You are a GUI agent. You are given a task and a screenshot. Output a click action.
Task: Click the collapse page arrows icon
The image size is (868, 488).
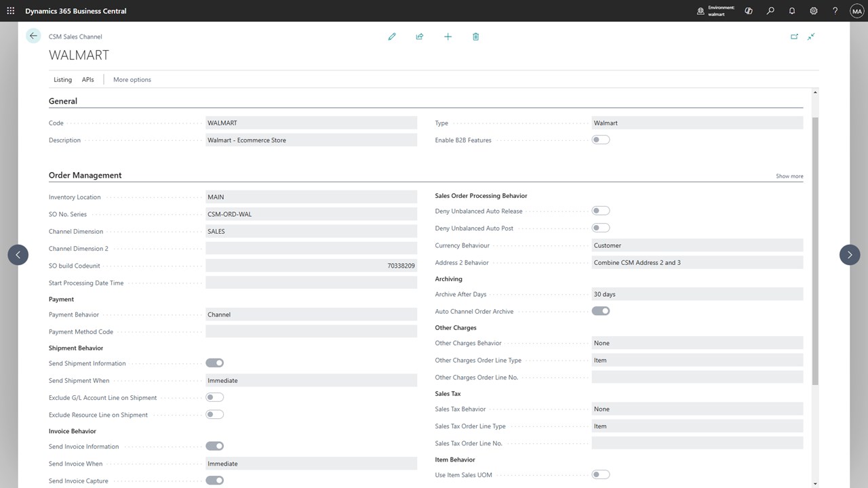811,37
